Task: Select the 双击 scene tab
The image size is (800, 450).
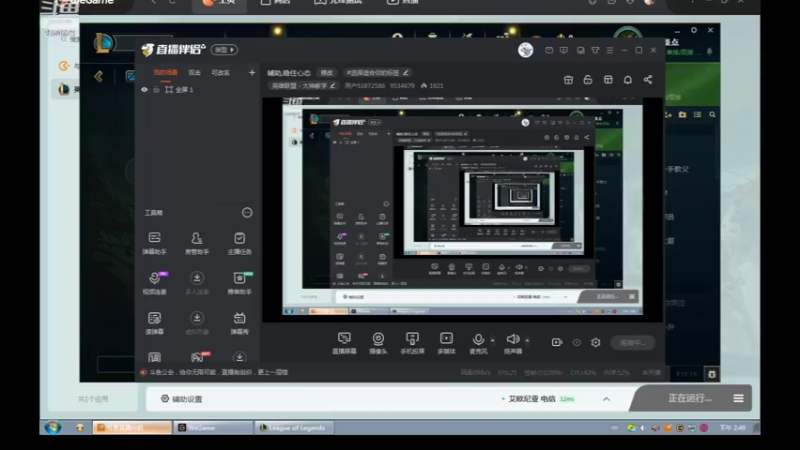Action: click(x=194, y=73)
